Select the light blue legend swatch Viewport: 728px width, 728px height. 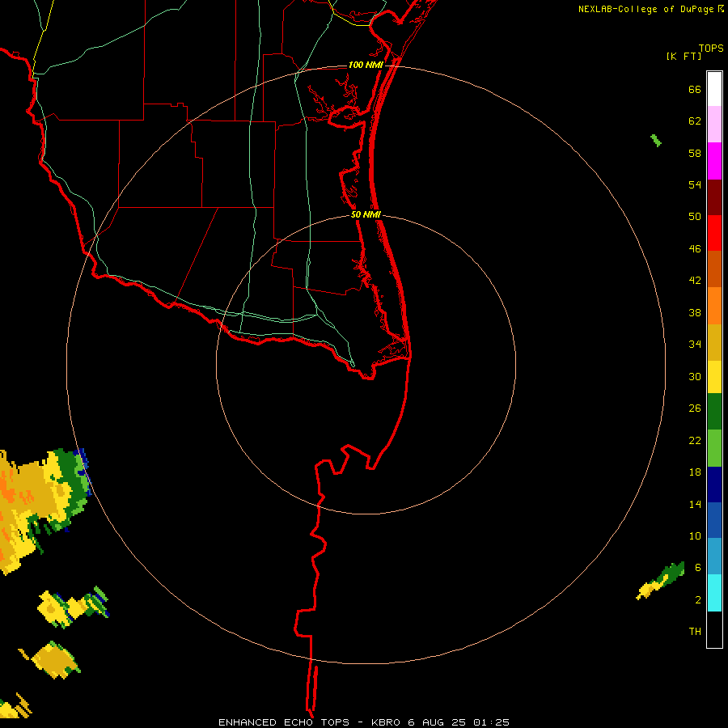point(714,557)
